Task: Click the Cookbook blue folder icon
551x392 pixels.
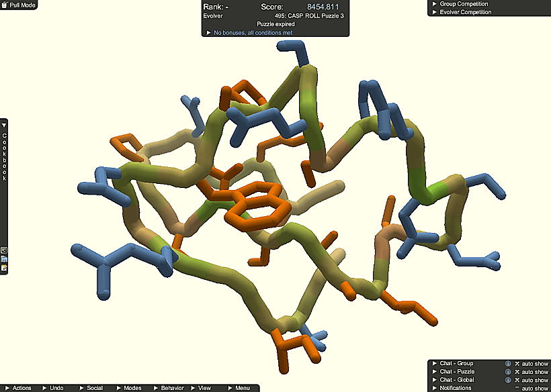Action: pos(4,259)
